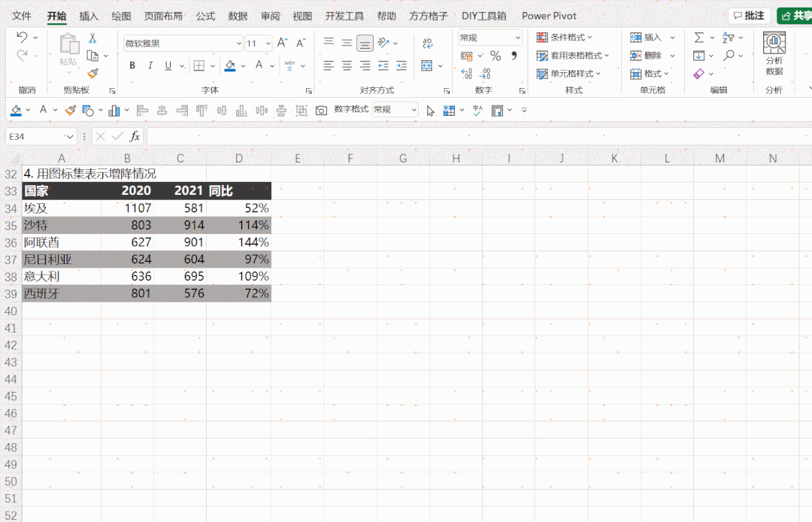This screenshot has height=522, width=812.
Task: Click the Undo arrow icon
Action: point(22,38)
